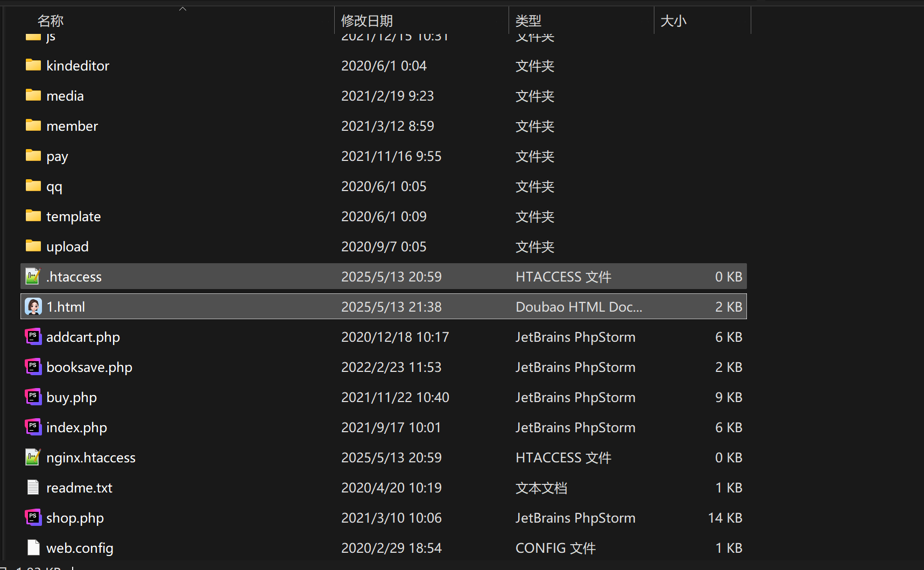The height and width of the screenshot is (570, 924).
Task: Toggle sort direction arrow above 名称
Action: (x=182, y=9)
